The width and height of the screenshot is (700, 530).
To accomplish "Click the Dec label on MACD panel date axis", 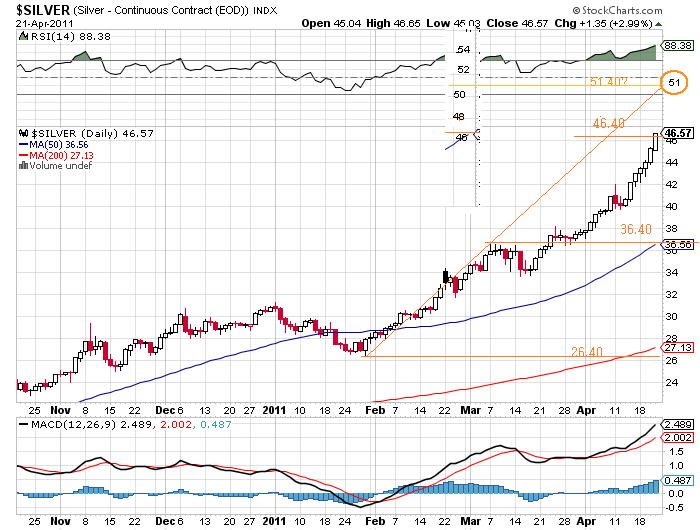I will (x=165, y=521).
